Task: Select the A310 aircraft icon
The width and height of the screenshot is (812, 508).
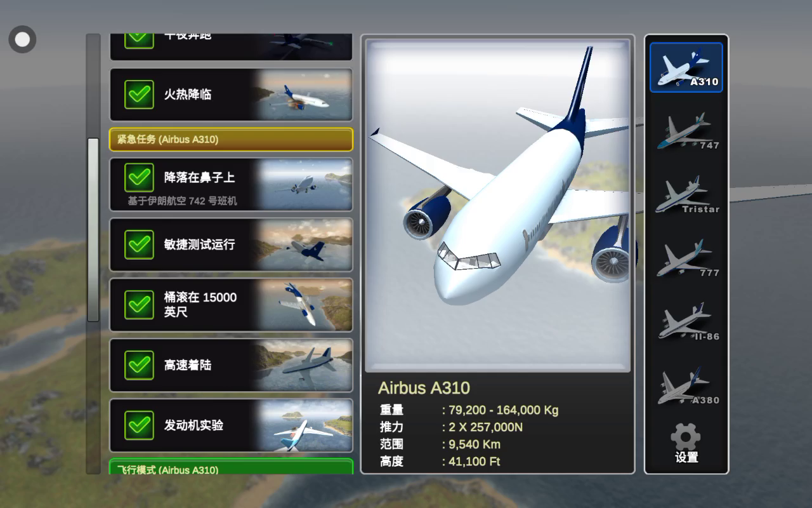Action: click(686, 67)
